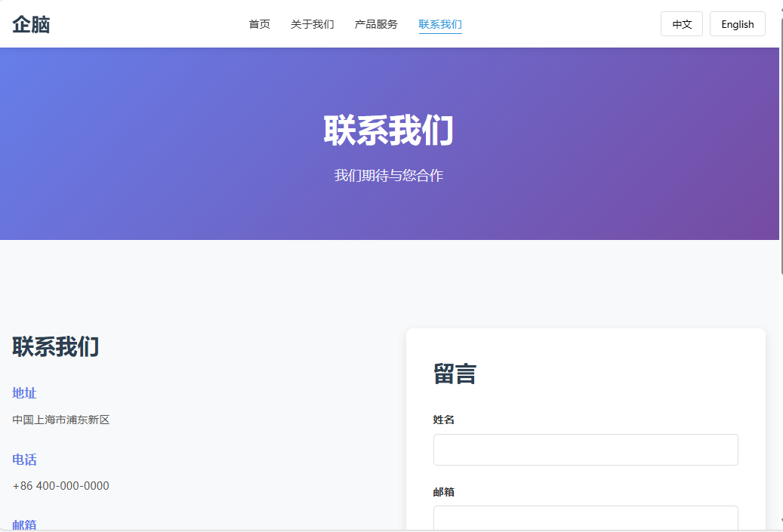The image size is (783, 532).
Task: Click the dark 联系我们 heading above 地址
Action: click(x=55, y=347)
